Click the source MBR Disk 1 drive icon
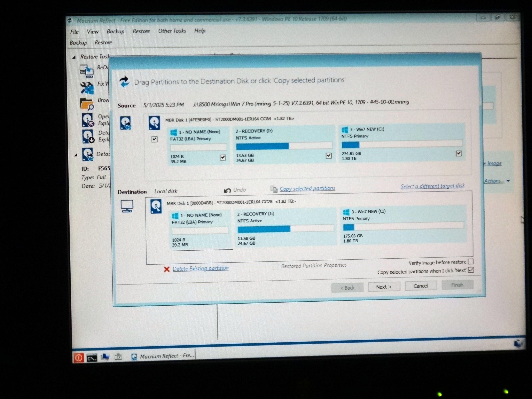The height and width of the screenshot is (399, 532). [x=154, y=123]
